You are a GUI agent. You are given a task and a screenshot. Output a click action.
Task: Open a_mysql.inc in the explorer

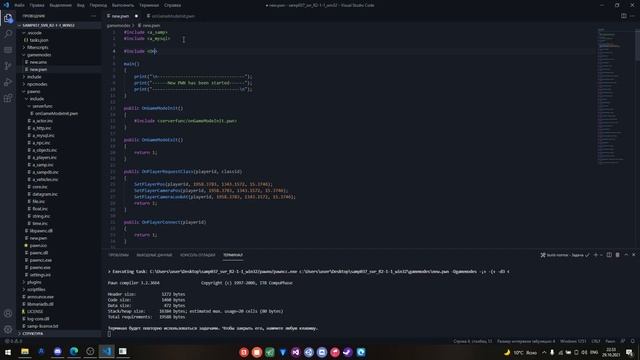click(x=59, y=136)
